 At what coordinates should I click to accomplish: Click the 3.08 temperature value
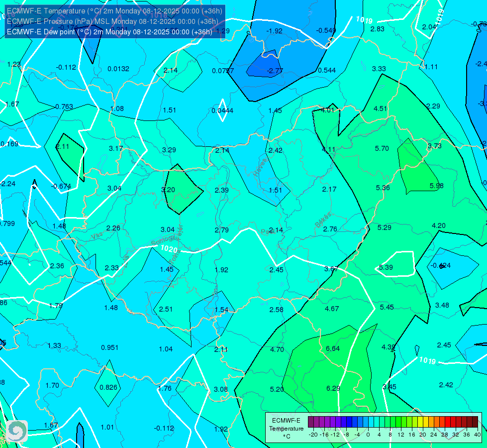pyautogui.click(x=221, y=389)
